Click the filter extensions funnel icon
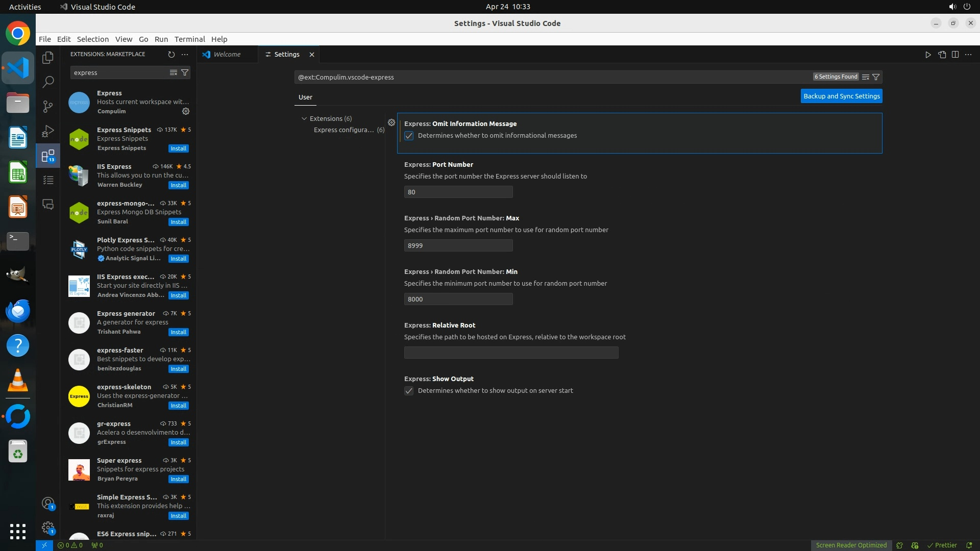 (x=185, y=72)
